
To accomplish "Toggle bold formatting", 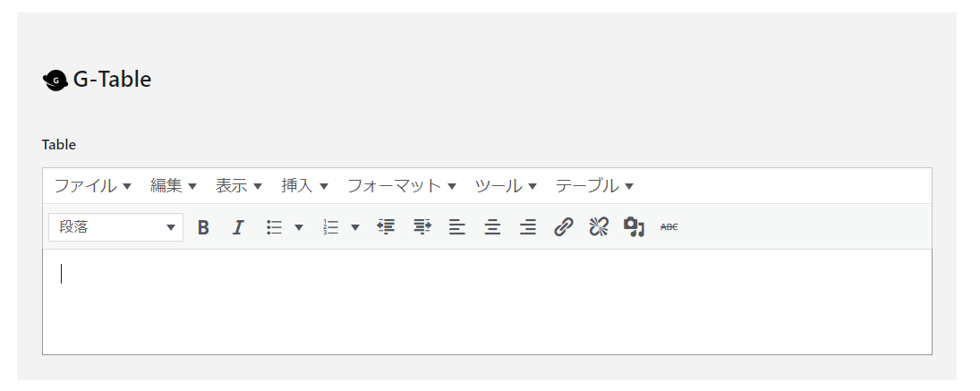I will 203,227.
